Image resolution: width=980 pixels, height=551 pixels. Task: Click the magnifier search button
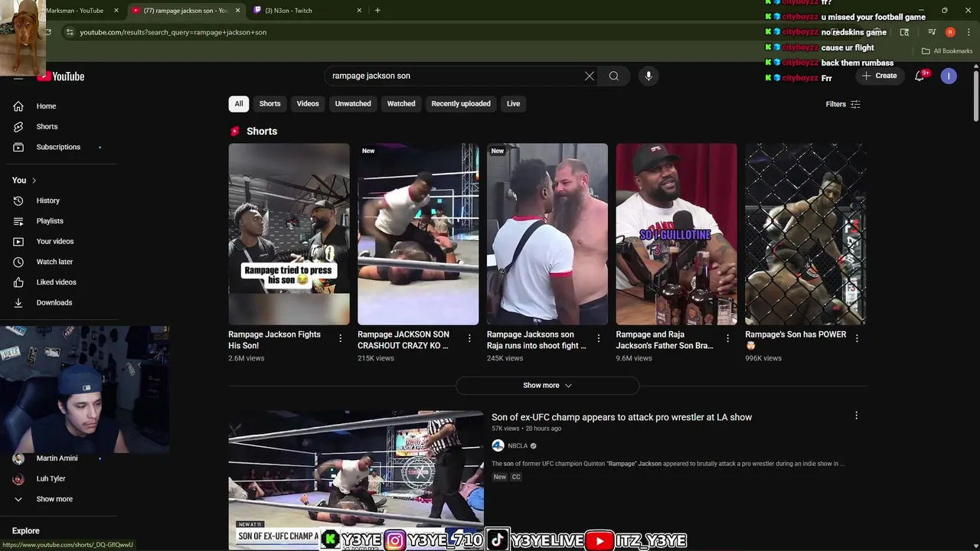pos(614,76)
